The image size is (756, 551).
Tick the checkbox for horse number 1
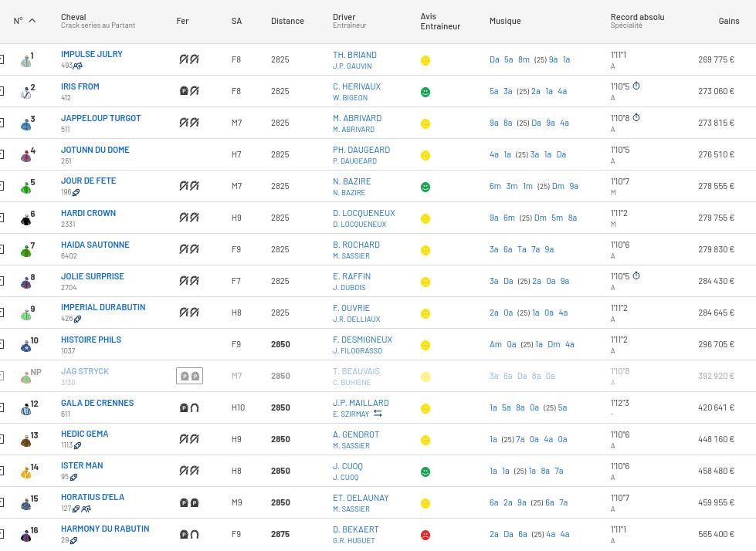coord(2,60)
